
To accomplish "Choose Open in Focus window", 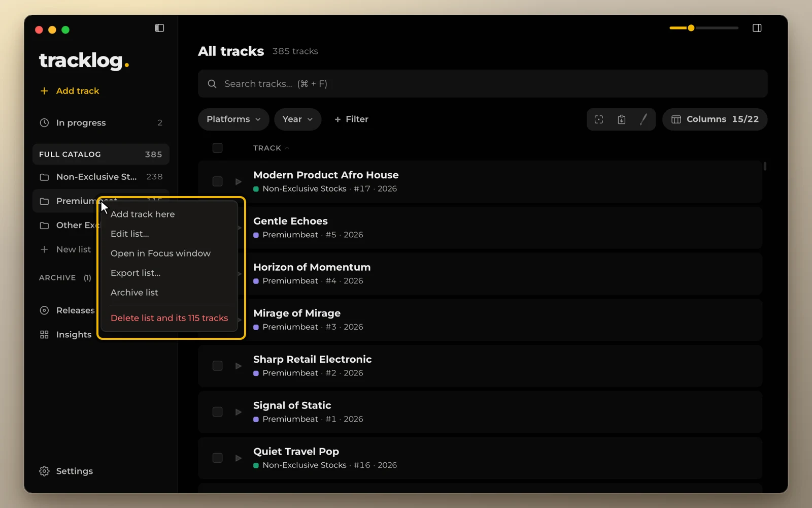I will 170,253.
